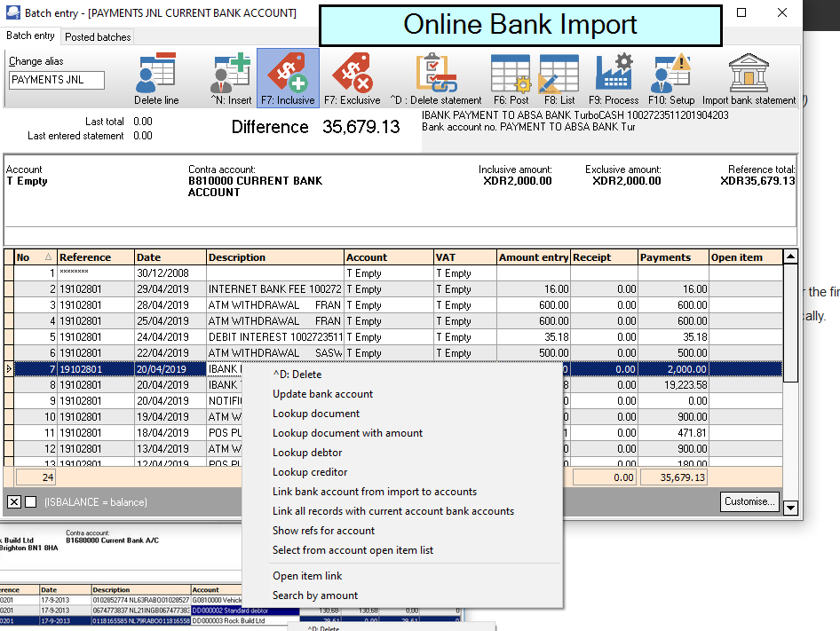Click date cell 13/04/2019
The image size is (840, 631).
(170, 449)
